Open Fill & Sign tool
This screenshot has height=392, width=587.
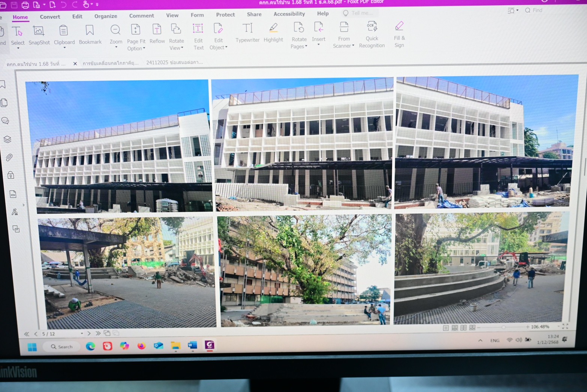tap(399, 34)
